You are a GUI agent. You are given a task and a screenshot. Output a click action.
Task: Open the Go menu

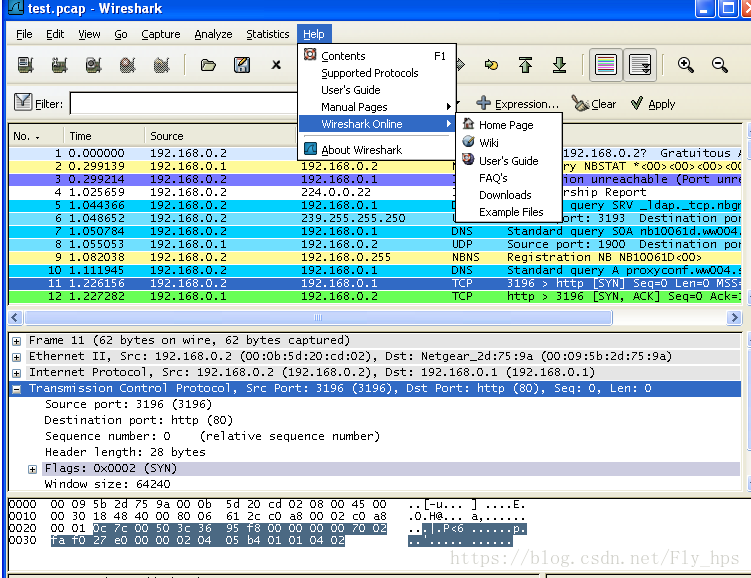[x=121, y=34]
